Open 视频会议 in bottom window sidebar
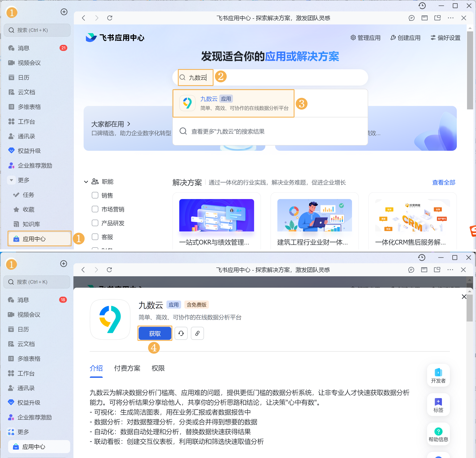 point(37,315)
